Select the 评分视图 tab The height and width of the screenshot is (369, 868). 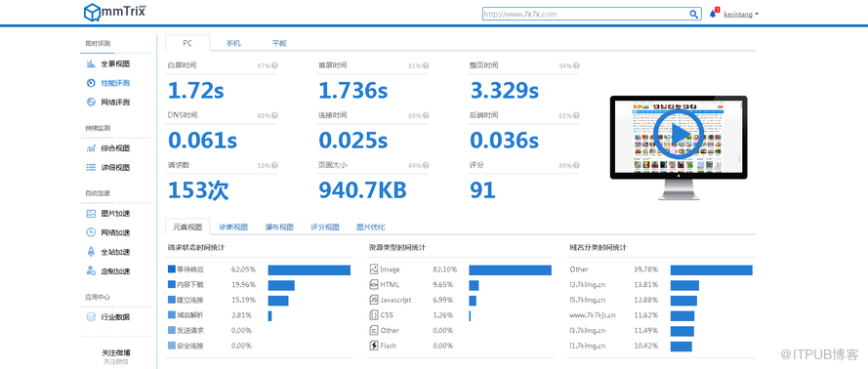(x=324, y=226)
